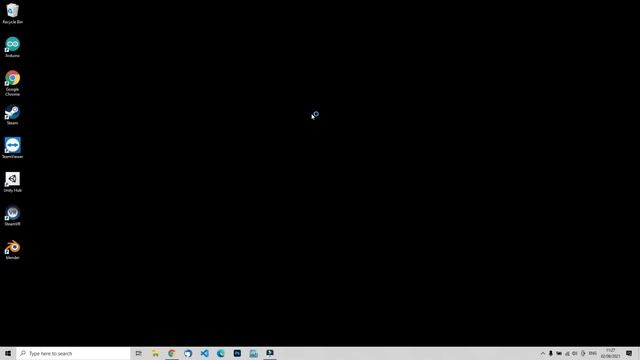
Task: Expand the hidden system tray icons
Action: [x=543, y=353]
